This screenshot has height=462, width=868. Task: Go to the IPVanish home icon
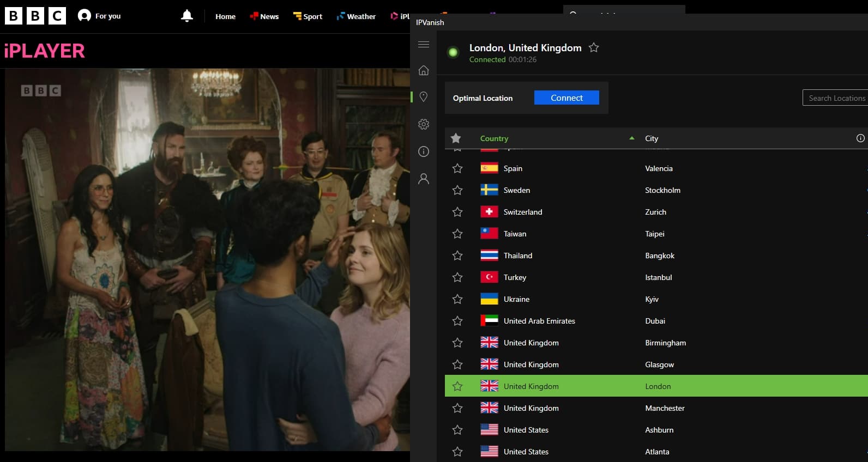(424, 70)
